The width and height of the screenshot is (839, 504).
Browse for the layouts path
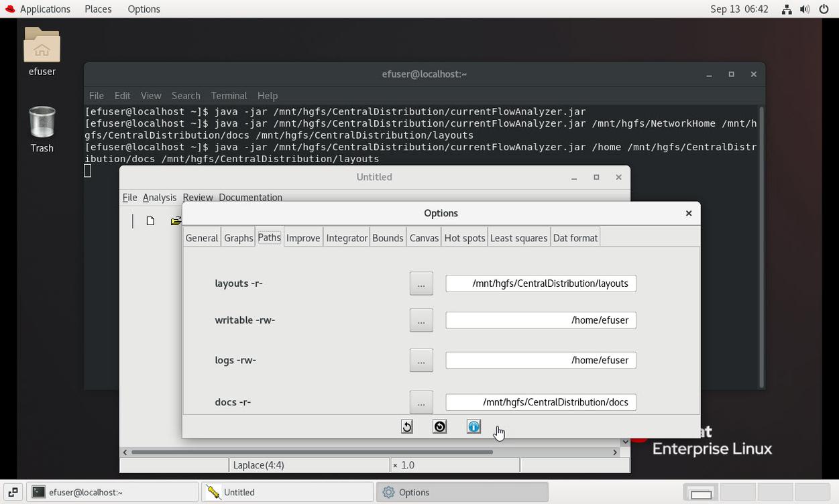(x=421, y=283)
